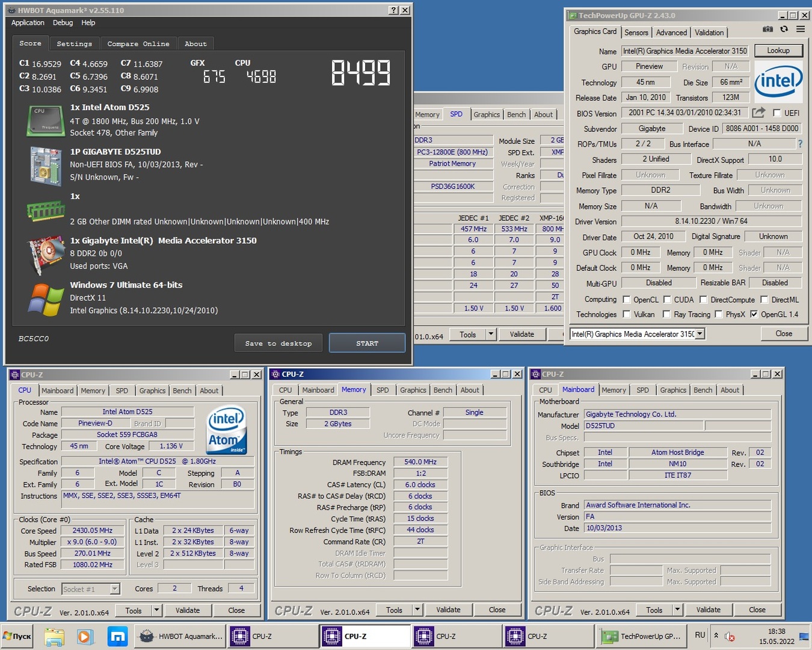This screenshot has width=812, height=650.
Task: Click the GPU-Z window title bar icon
Action: click(573, 15)
